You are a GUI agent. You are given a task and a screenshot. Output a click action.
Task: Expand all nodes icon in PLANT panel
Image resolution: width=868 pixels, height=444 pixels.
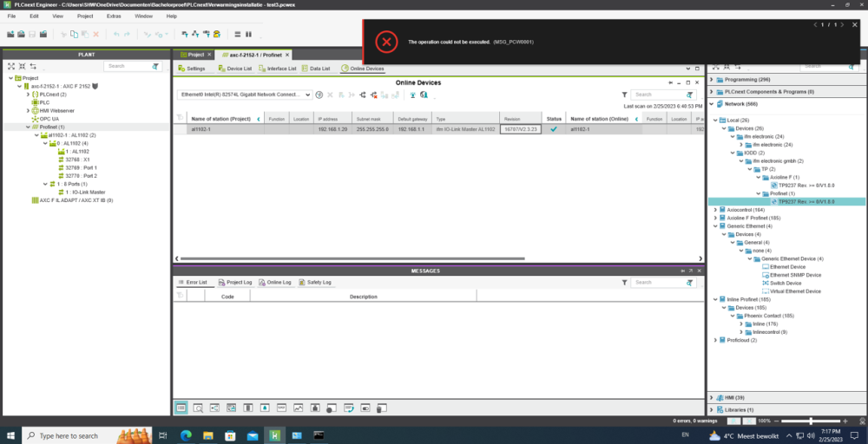(x=11, y=66)
